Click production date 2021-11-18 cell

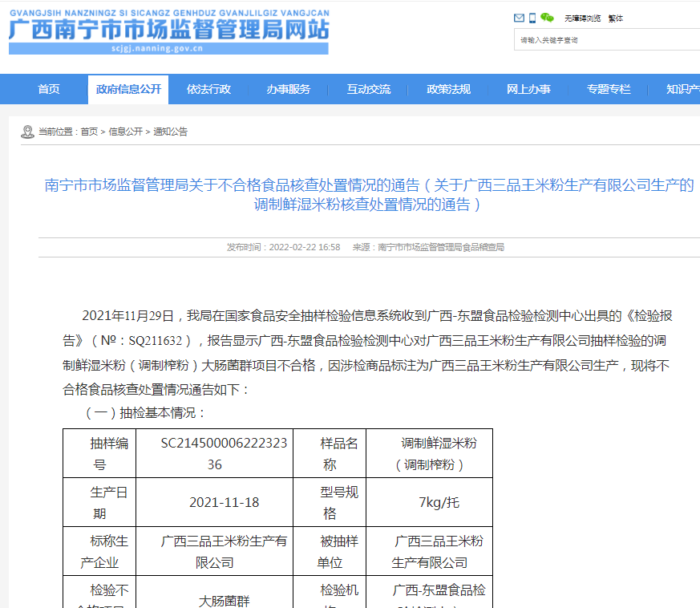[x=215, y=502]
